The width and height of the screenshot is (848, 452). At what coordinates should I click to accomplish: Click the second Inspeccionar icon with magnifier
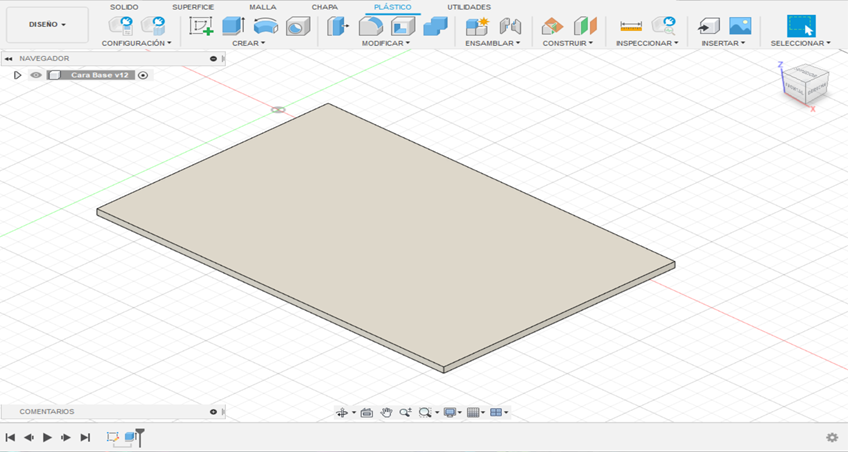(664, 25)
